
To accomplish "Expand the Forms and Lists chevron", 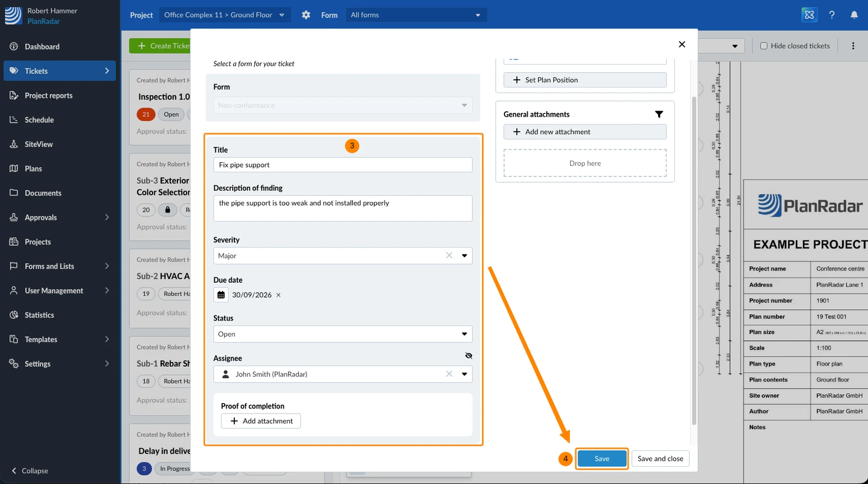I will [107, 266].
